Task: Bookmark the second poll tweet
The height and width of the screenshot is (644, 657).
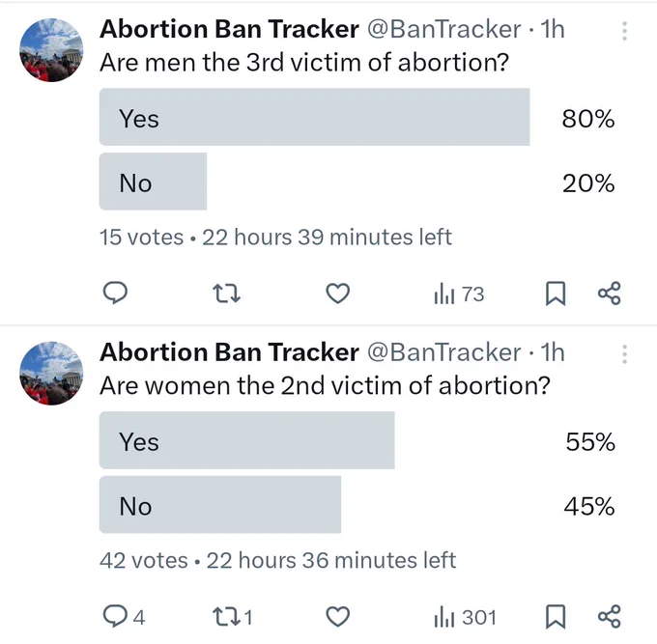Action: [556, 617]
